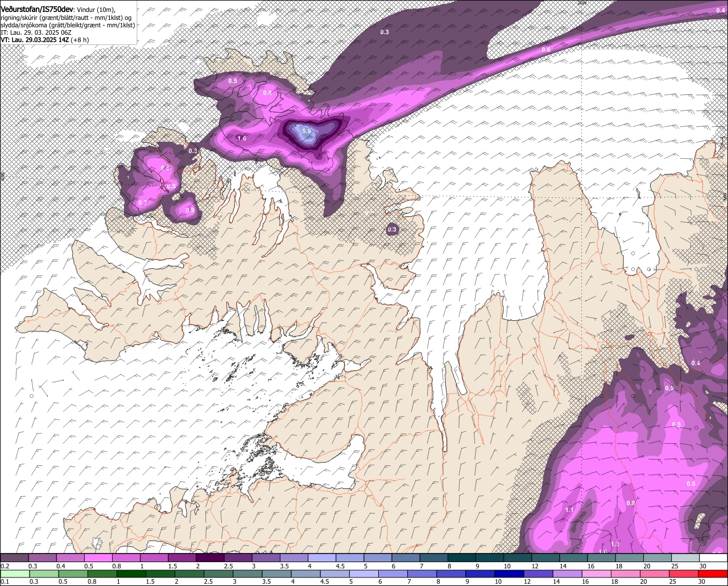Click the 0.4 label in the top-right corner band
728x586 pixels.
(x=720, y=10)
